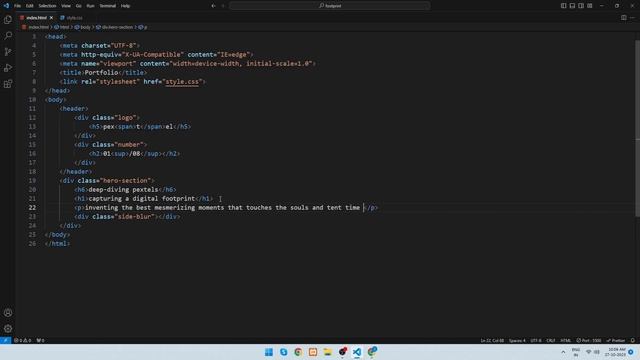
Task: Open the editor More Actions ellipsis
Action: (632, 18)
